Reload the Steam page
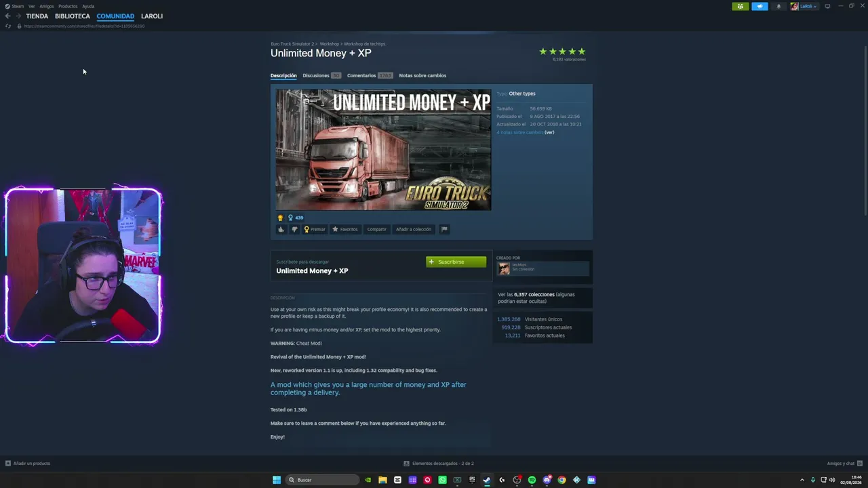Viewport: 868px width, 488px height. pyautogui.click(x=7, y=26)
